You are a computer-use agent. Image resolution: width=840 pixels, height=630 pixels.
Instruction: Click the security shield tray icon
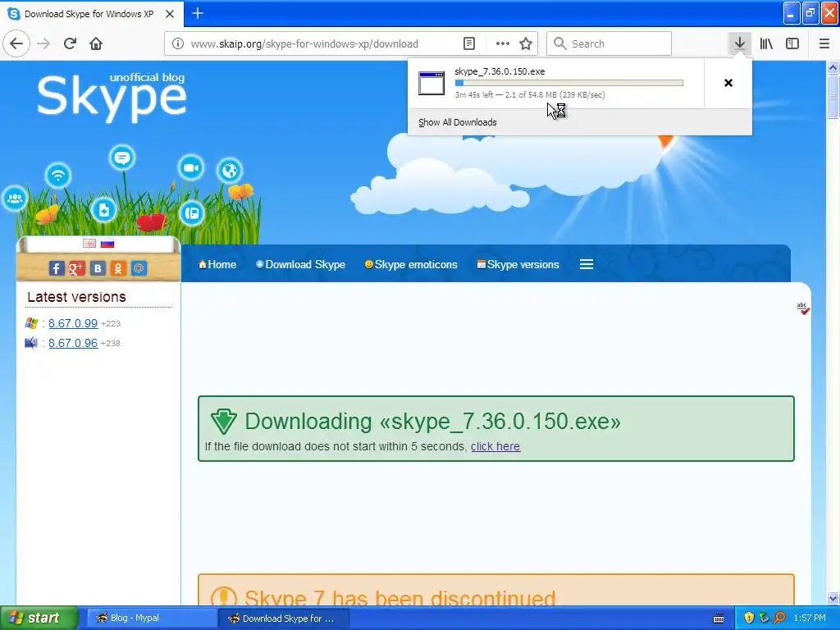[749, 619]
